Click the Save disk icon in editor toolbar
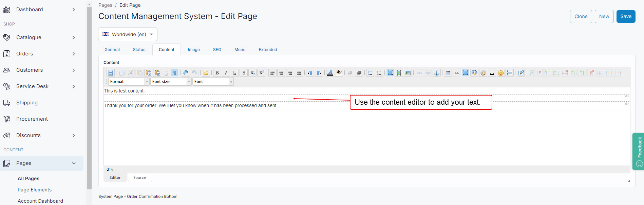The image size is (644, 205). click(111, 73)
